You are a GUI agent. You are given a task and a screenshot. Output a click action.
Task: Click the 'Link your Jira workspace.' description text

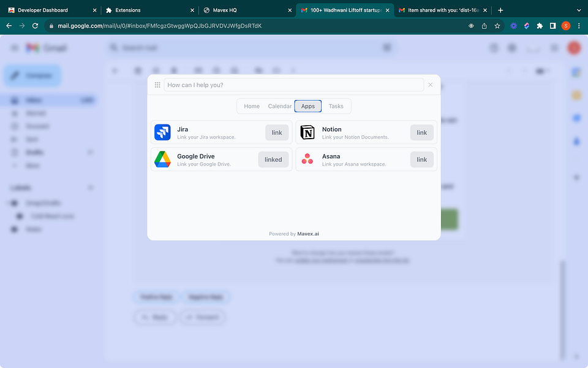pyautogui.click(x=206, y=137)
